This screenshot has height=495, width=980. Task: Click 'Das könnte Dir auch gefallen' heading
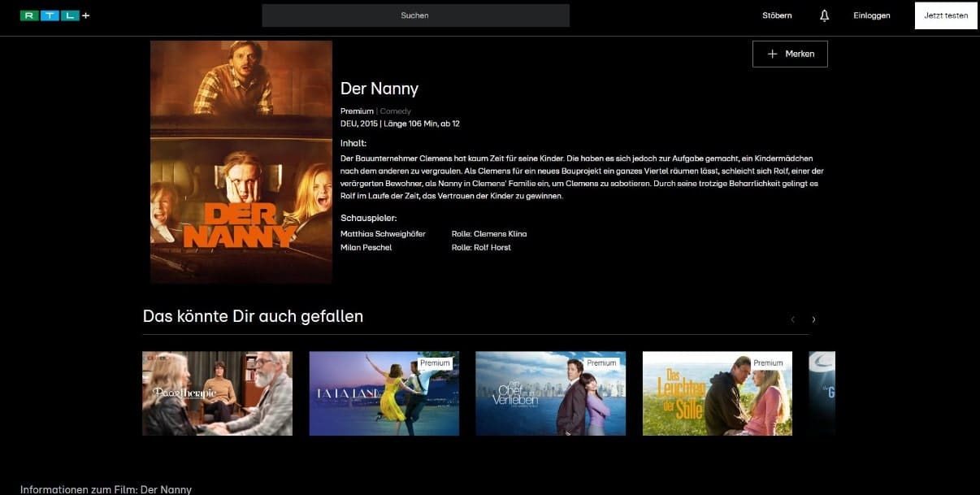(x=253, y=316)
